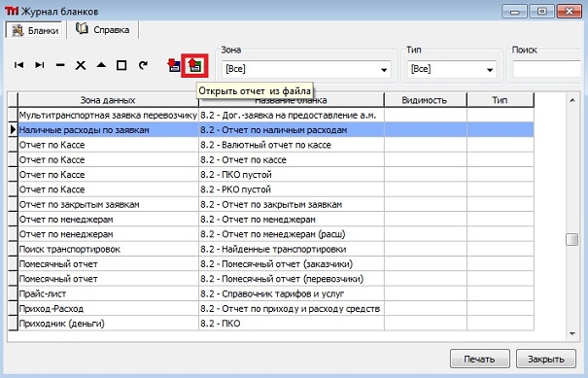Click the Закрыть button
This screenshot has height=378, width=588.
pos(546,359)
